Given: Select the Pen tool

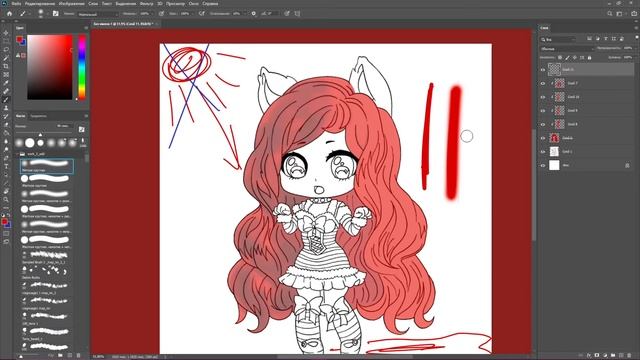Looking at the screenshot, I should (6, 158).
